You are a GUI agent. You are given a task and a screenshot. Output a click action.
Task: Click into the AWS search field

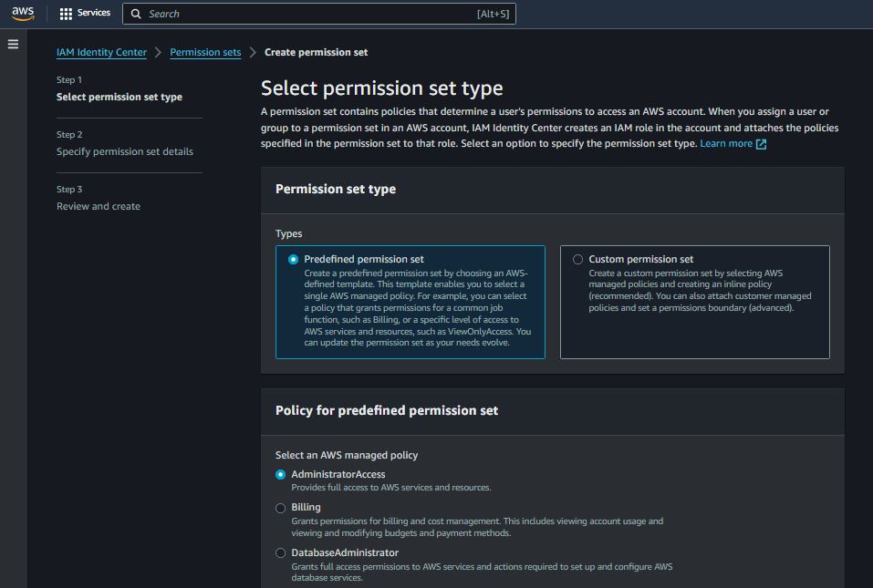[310, 14]
